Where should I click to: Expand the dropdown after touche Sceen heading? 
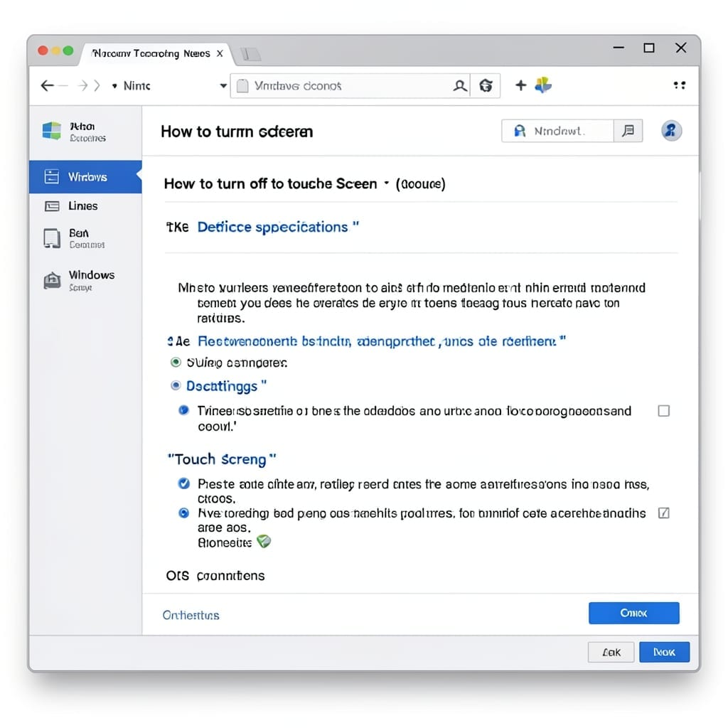click(386, 183)
